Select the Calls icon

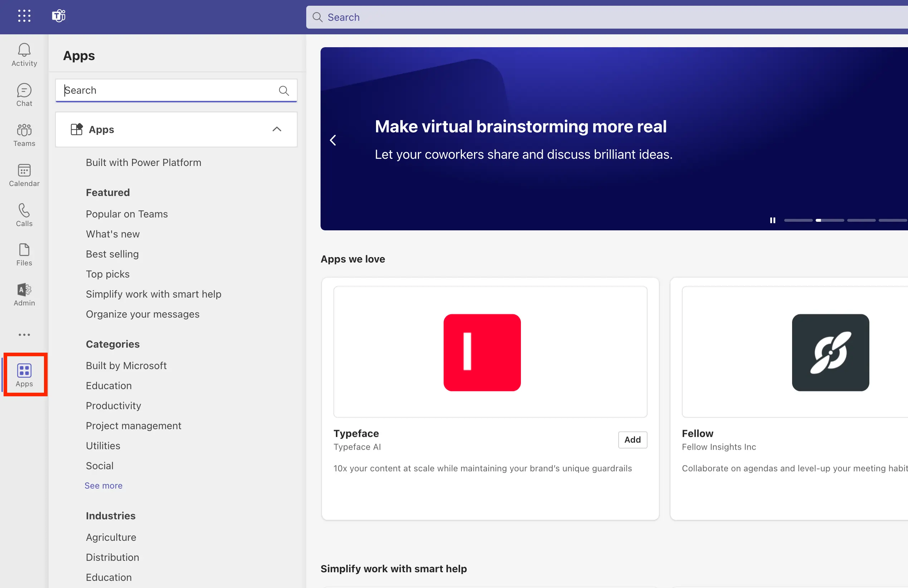[x=24, y=215]
